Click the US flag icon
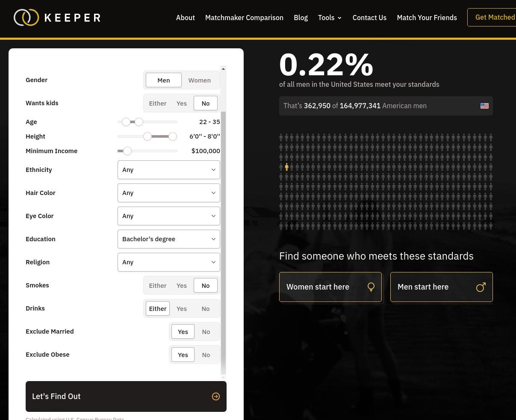The height and width of the screenshot is (420, 516). [484, 106]
